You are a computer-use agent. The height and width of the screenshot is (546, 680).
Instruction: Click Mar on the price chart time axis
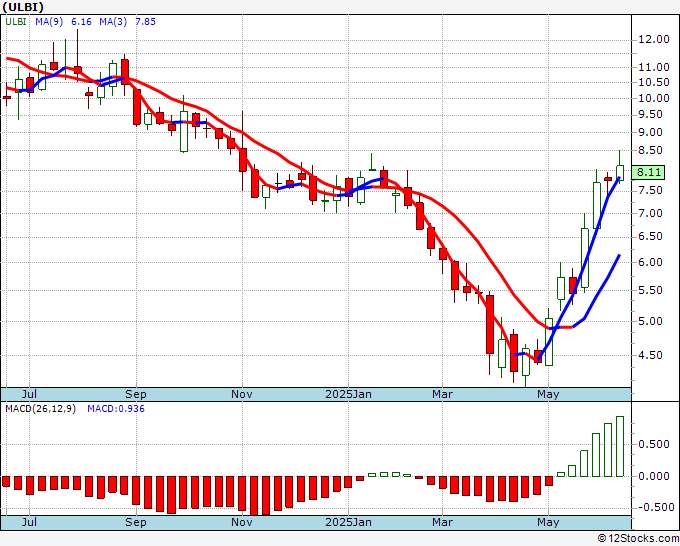point(442,394)
